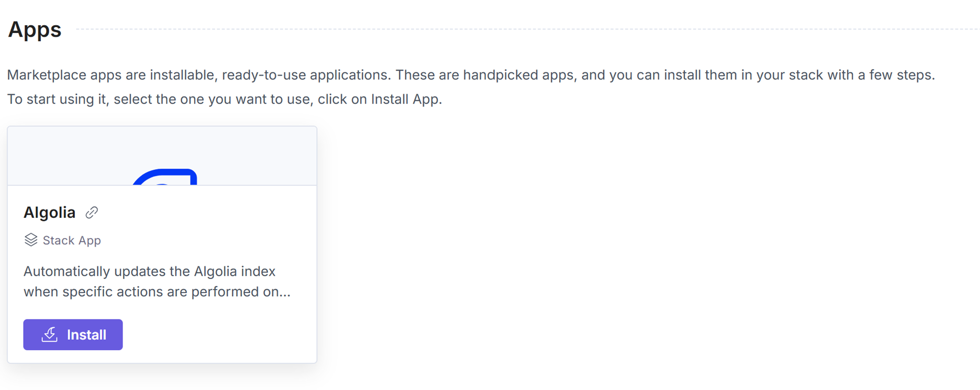Open the Algolia app title
This screenshot has width=980, height=390.
click(49, 213)
